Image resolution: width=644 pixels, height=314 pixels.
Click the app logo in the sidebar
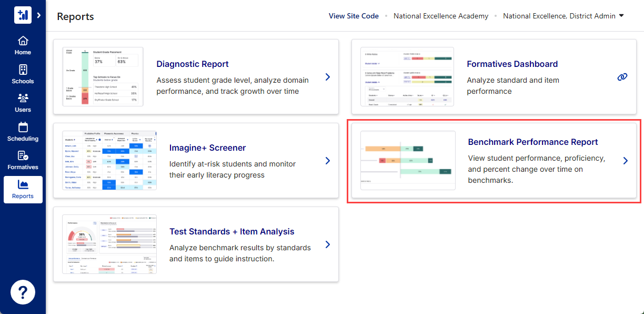point(23,15)
